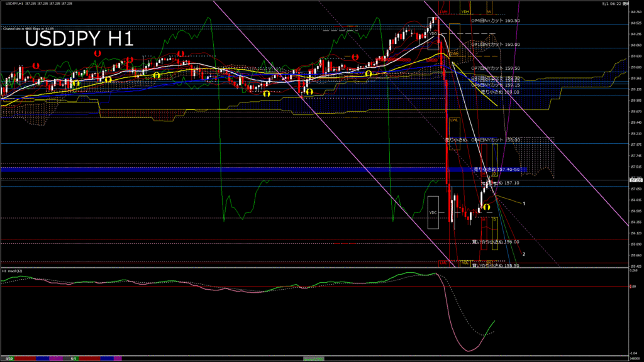644x362 pixels.
Task: Select trendline endpoint labeled 1
Action: [x=524, y=204]
